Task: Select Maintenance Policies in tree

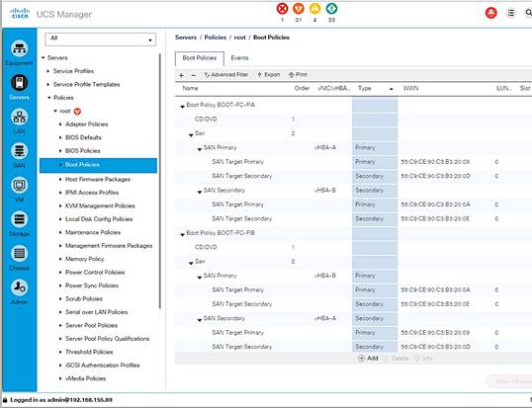Action: pos(93,232)
